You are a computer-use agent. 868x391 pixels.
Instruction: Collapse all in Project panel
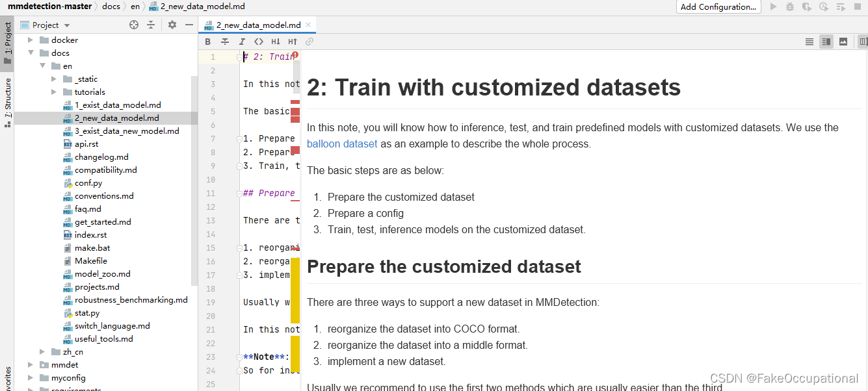pyautogui.click(x=151, y=25)
